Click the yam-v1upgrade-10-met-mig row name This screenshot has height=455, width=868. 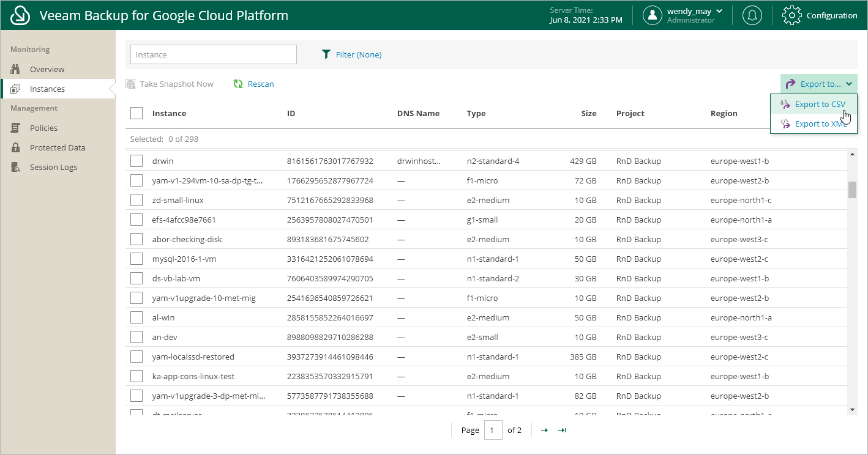pyautogui.click(x=204, y=298)
